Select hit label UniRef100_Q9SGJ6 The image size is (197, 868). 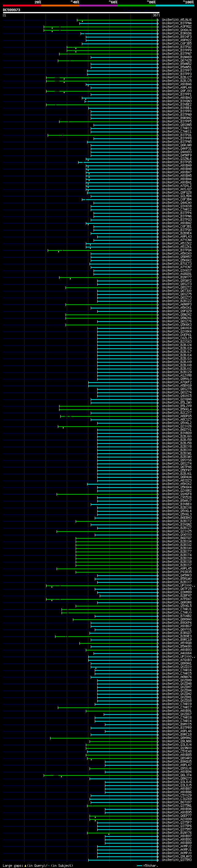click(x=176, y=769)
